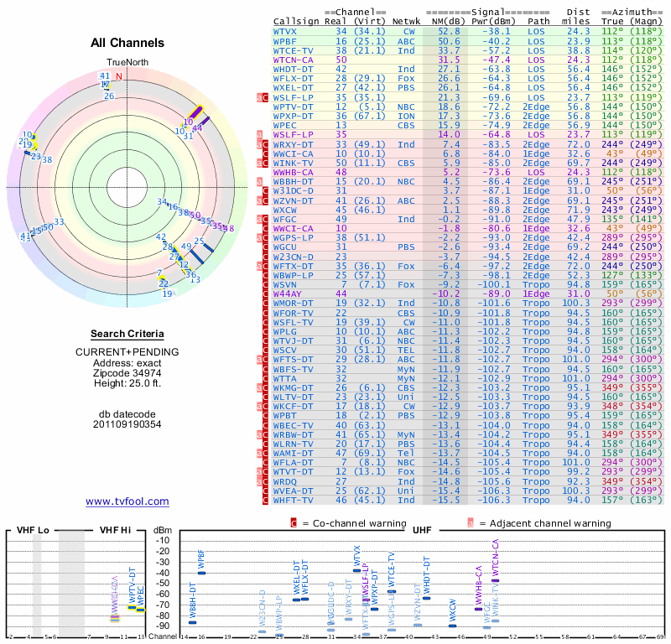Screen dimensions: 671x644
Task: Select the WBBH-DT callsign in the table
Action: point(293,181)
